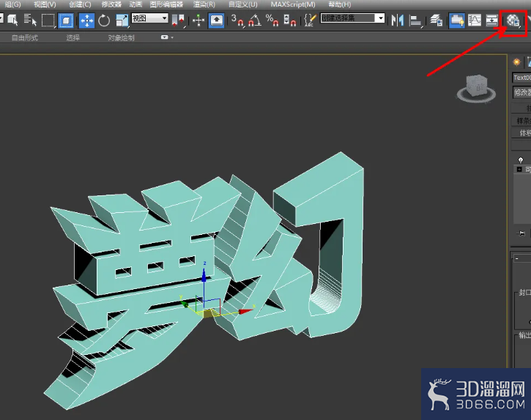Choose the rectangular selection region tool
Screen dimensions: 531x420
[48, 20]
